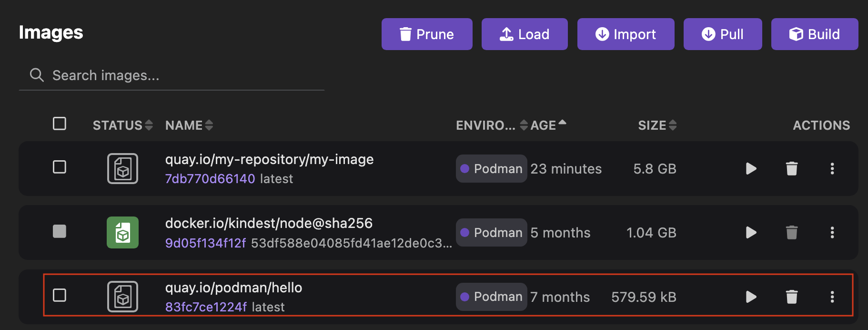Screen dimensions: 868x330
Task: Run the quay.io/podman/hello image
Action: click(750, 297)
